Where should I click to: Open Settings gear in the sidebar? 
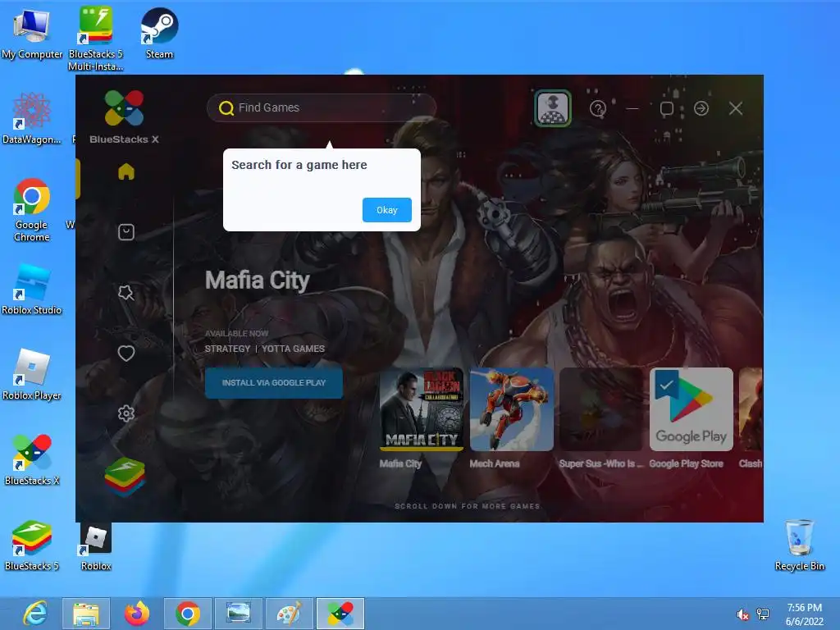(x=126, y=413)
